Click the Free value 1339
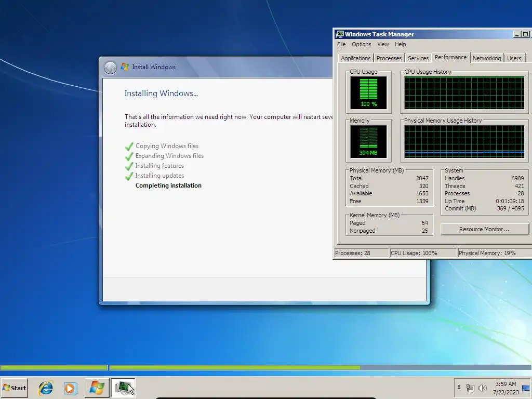The image size is (532, 399). tap(422, 201)
